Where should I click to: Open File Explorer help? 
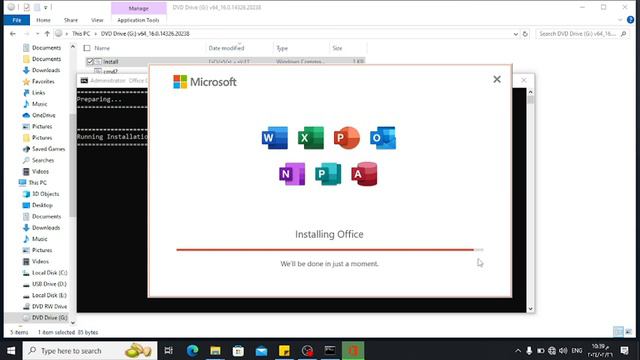(631, 20)
